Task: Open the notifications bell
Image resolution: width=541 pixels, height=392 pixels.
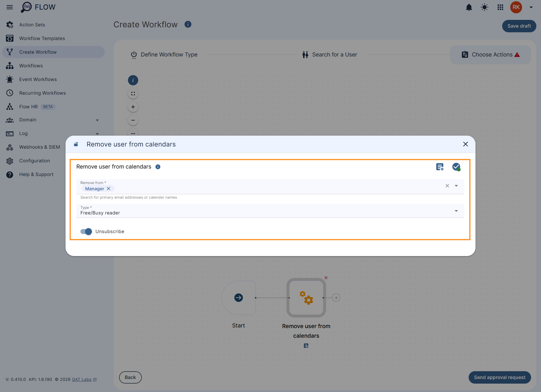Action: coord(469,7)
